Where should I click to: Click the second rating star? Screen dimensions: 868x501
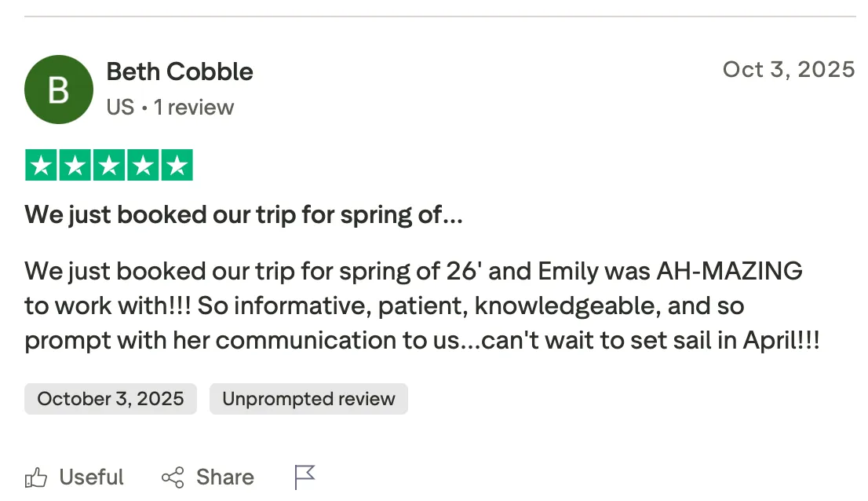[x=75, y=166]
